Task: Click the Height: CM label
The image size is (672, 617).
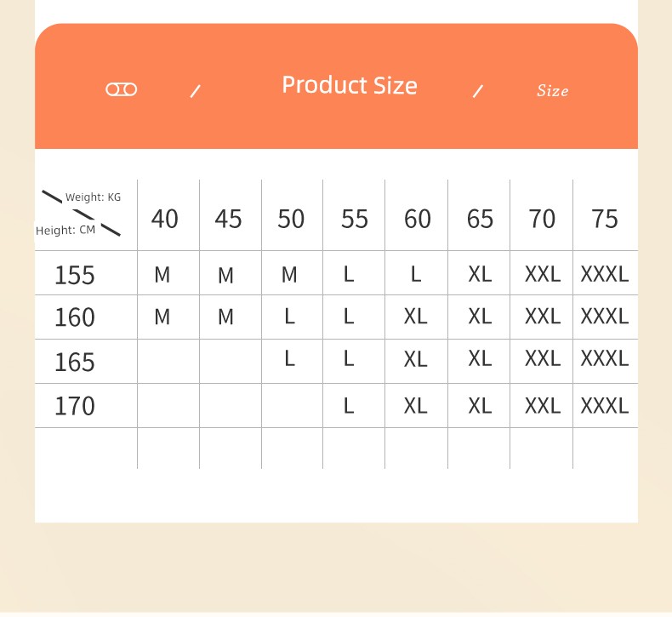Action: click(x=65, y=231)
